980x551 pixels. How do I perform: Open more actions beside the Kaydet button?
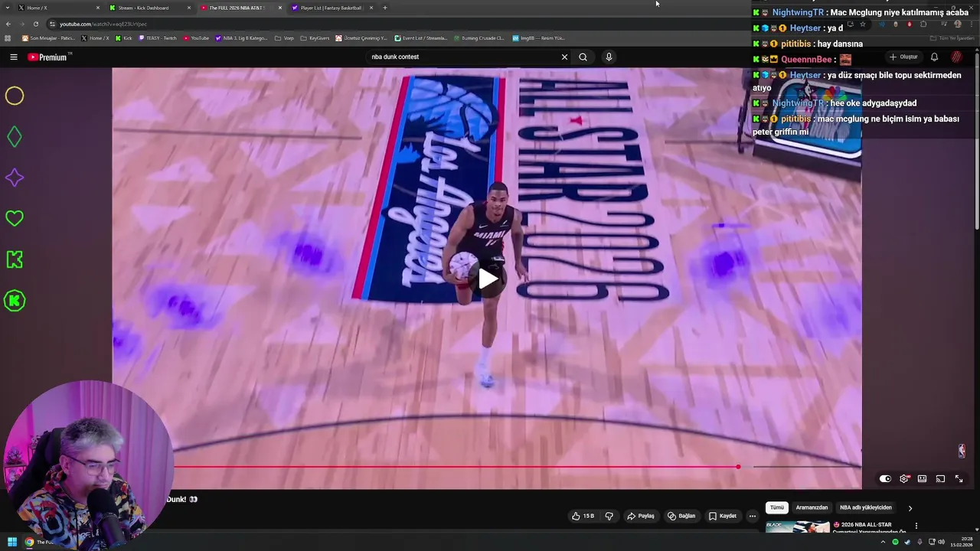point(752,516)
